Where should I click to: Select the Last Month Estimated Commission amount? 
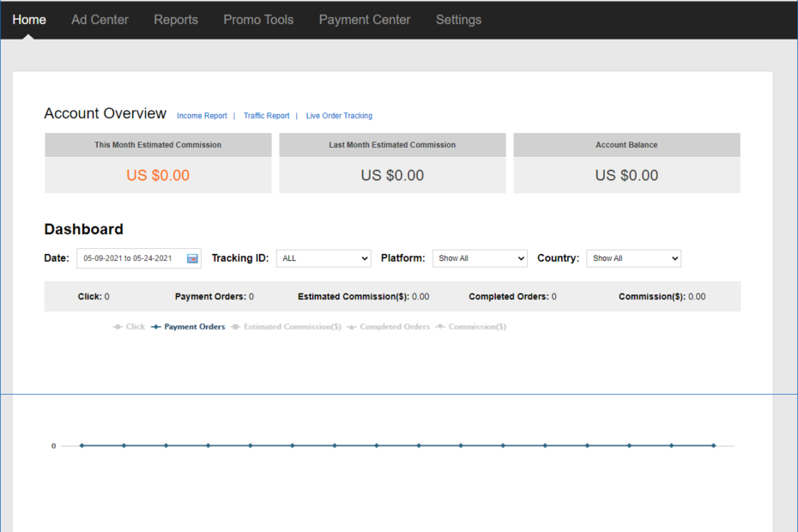392,175
